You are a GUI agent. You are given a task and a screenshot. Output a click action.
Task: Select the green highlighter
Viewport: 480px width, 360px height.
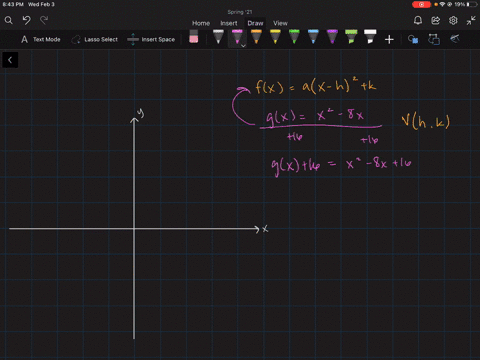click(351, 37)
